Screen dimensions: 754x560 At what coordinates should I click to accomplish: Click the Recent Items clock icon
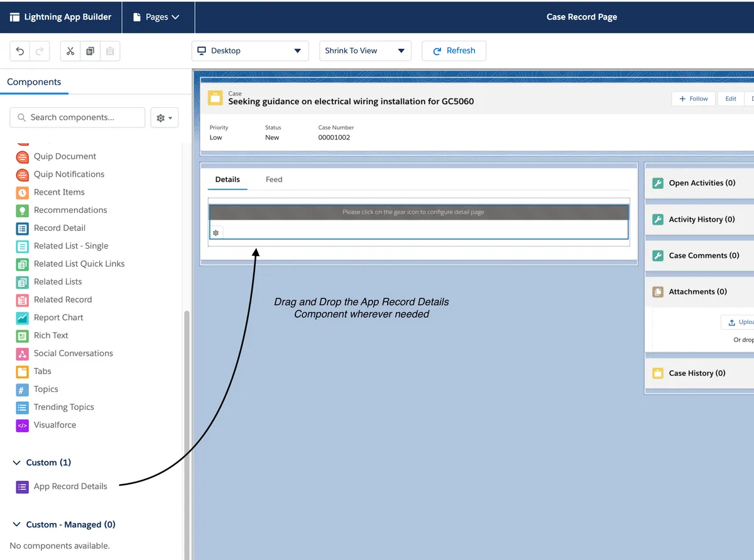[22, 192]
